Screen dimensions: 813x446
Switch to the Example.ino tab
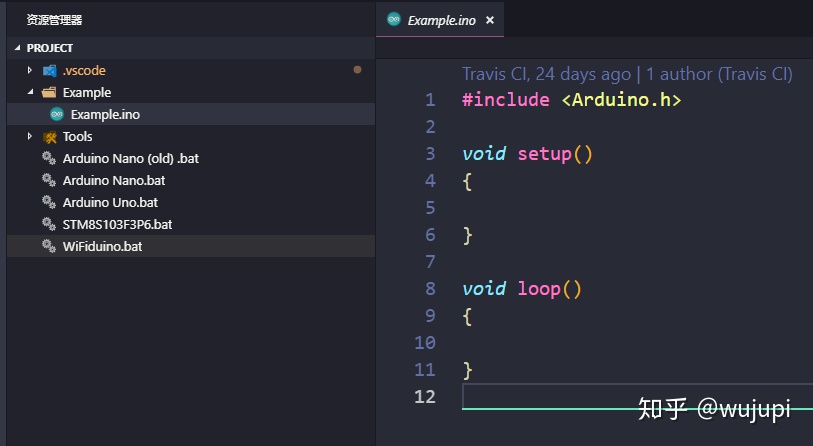coord(440,20)
